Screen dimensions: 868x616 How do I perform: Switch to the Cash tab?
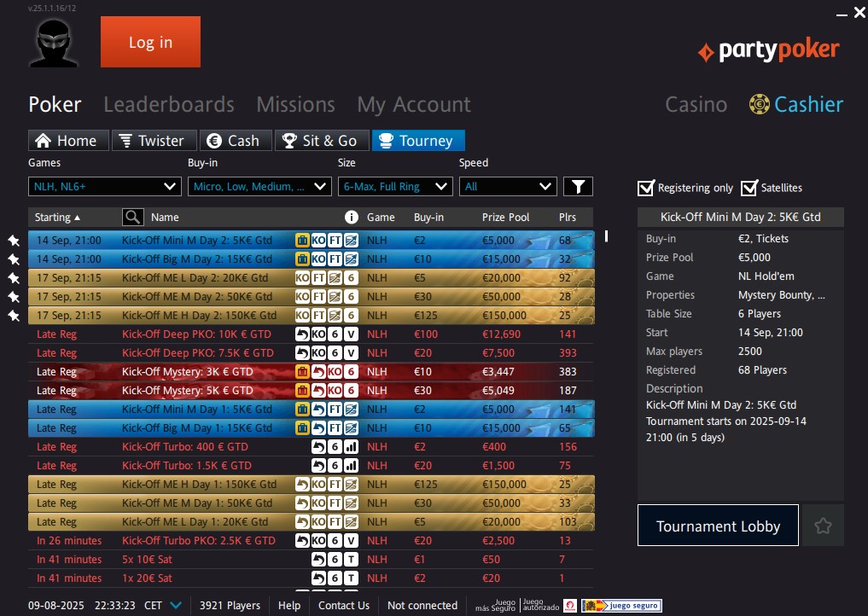point(236,141)
